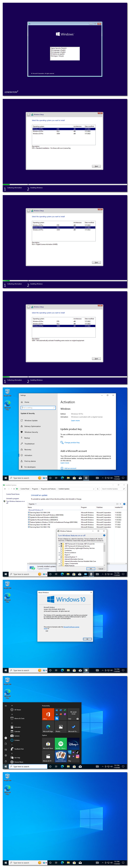
Task: Click the highlighted Settings gear taskbar icon
Action: point(86,478)
